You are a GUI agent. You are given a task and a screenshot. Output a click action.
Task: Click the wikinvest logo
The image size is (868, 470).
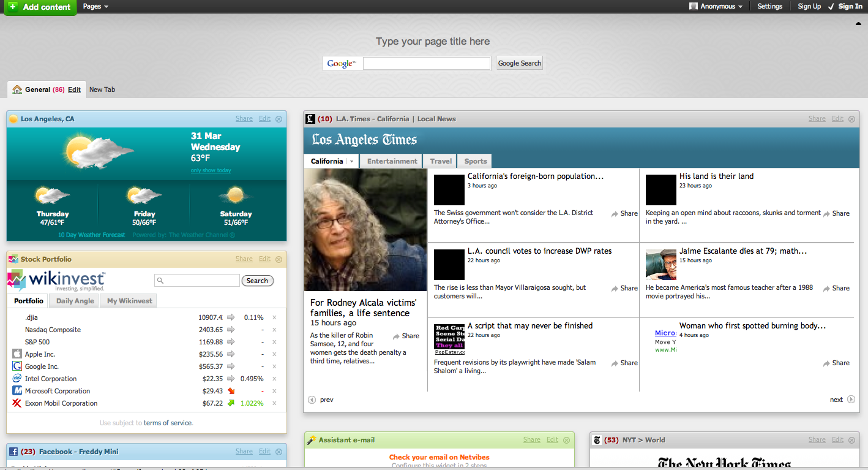[56, 281]
